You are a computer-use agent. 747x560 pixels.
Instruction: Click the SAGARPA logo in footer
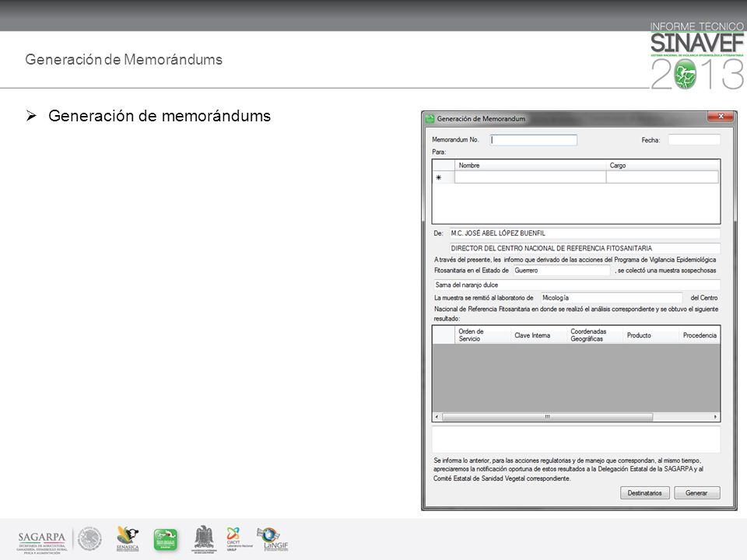coord(41,542)
